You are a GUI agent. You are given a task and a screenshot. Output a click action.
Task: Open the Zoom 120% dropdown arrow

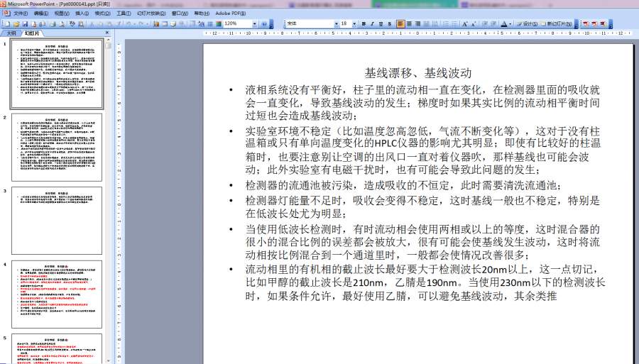pyautogui.click(x=254, y=24)
